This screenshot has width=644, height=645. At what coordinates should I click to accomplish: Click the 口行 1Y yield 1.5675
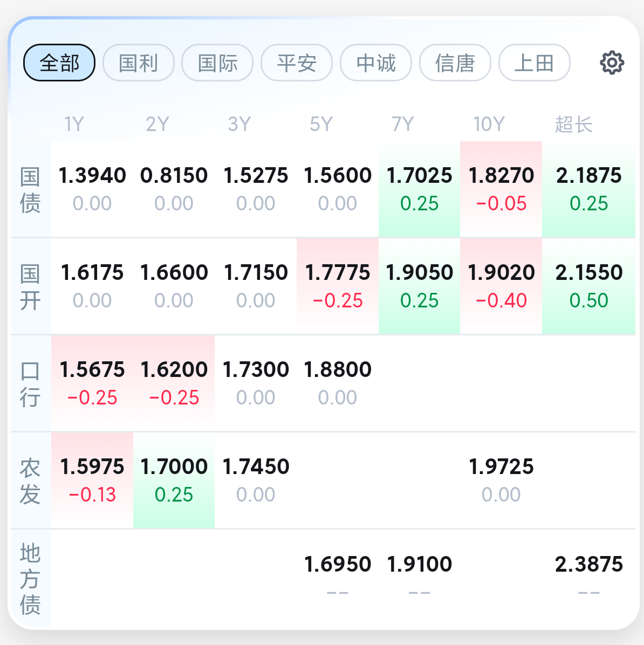pos(92,383)
